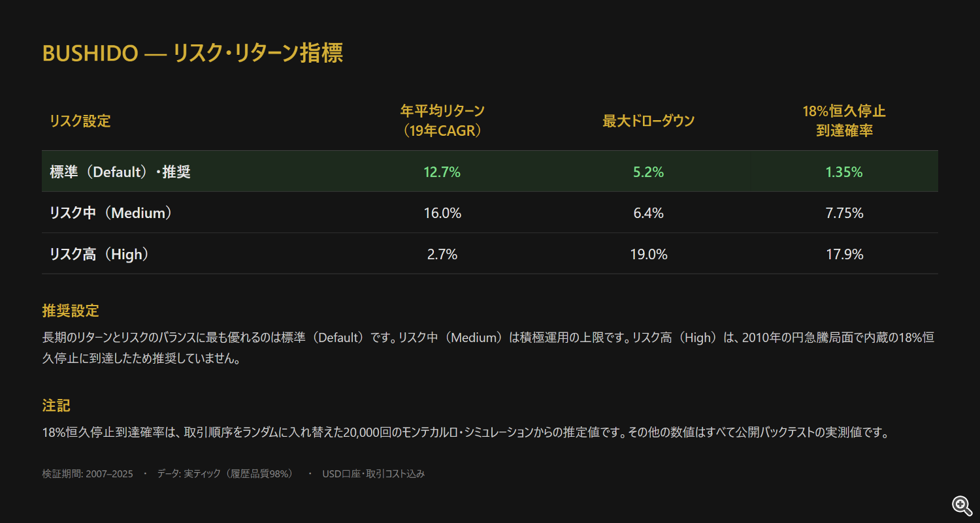Click the 最大ドローダウン column header

coord(648,121)
